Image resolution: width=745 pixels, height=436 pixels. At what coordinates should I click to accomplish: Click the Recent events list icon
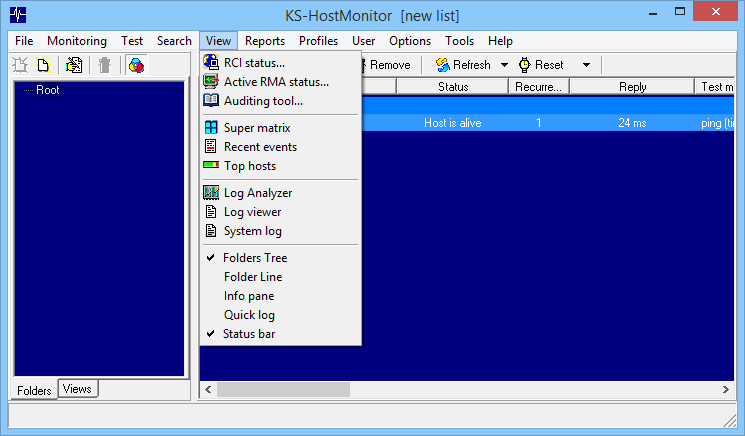[x=211, y=146]
